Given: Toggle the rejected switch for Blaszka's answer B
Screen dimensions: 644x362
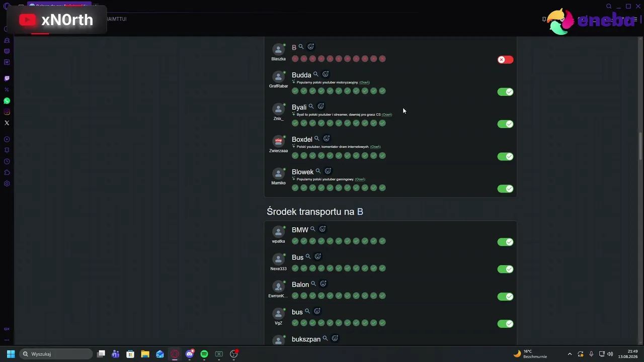Looking at the screenshot, I should (505, 60).
